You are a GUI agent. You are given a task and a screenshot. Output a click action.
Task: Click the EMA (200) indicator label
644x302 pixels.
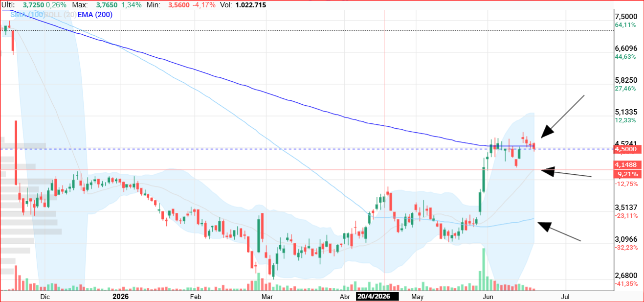pyautogui.click(x=95, y=15)
